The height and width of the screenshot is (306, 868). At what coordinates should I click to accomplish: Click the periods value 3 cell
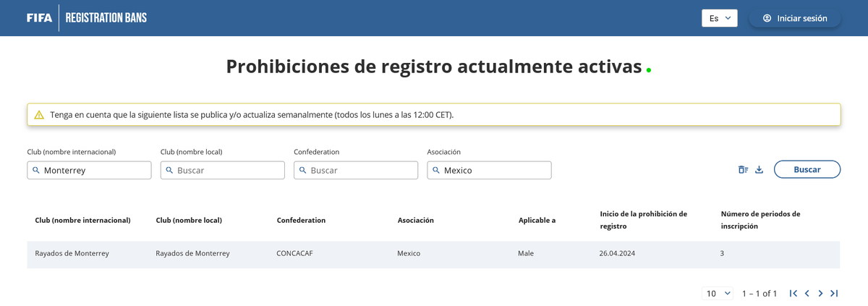click(x=722, y=254)
